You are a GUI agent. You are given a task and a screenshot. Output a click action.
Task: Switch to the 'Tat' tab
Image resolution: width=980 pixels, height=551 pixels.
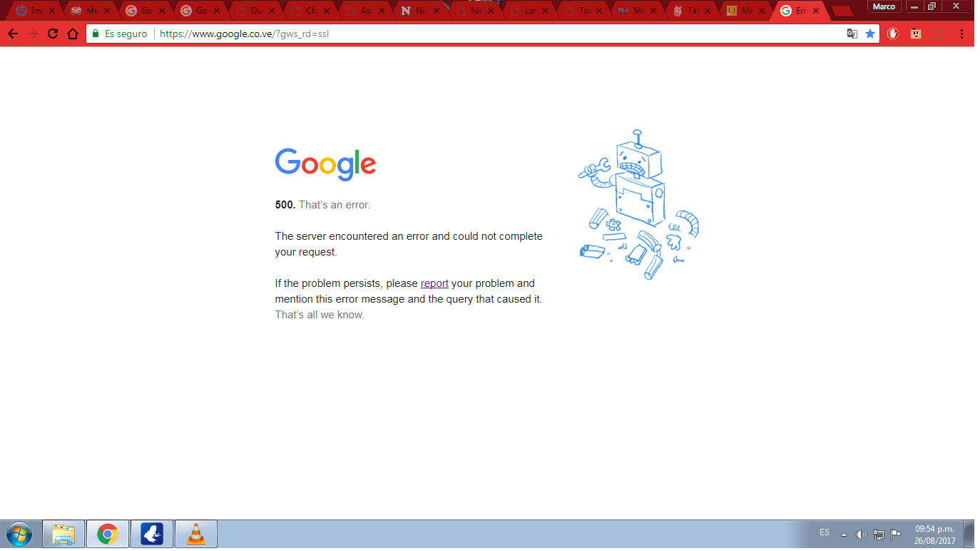click(x=689, y=11)
